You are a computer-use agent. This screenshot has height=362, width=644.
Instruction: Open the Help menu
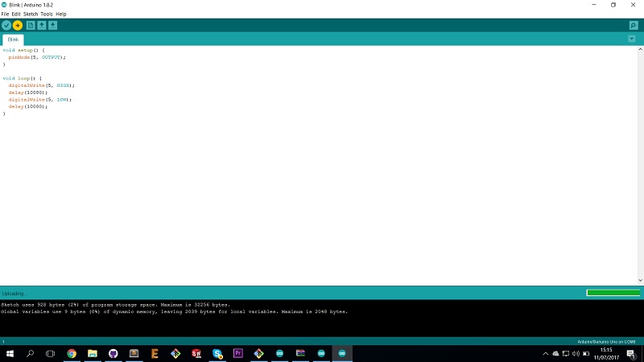(x=61, y=14)
